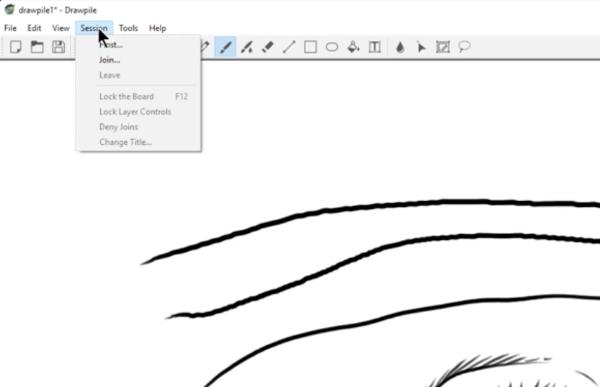Click the drawpile1* - Drawpile window title
The width and height of the screenshot is (600, 387).
pyautogui.click(x=58, y=10)
